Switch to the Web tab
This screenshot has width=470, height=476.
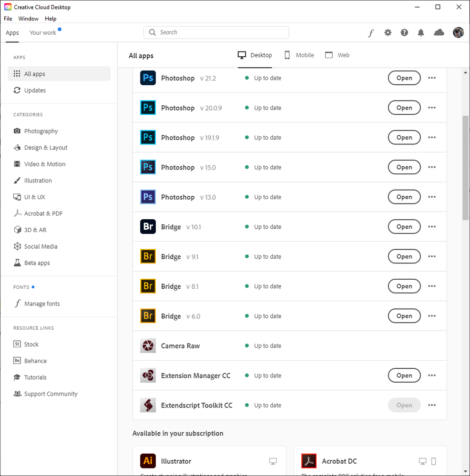[337, 55]
